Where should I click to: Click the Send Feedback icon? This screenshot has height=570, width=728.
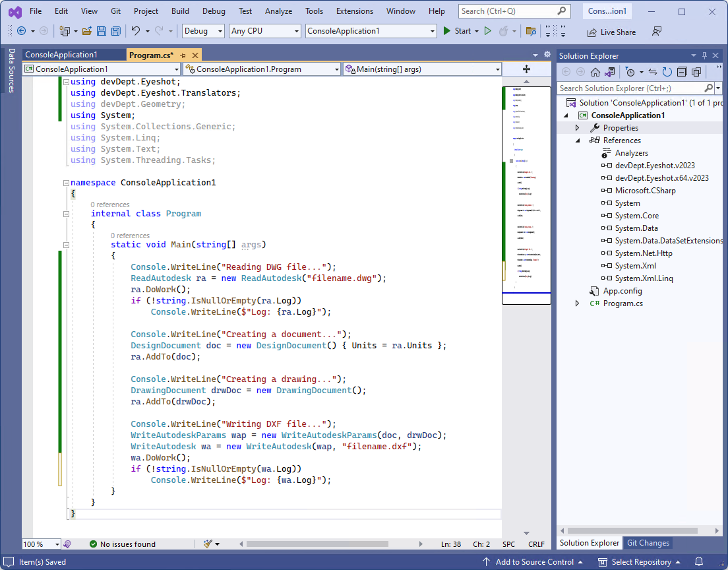656,31
